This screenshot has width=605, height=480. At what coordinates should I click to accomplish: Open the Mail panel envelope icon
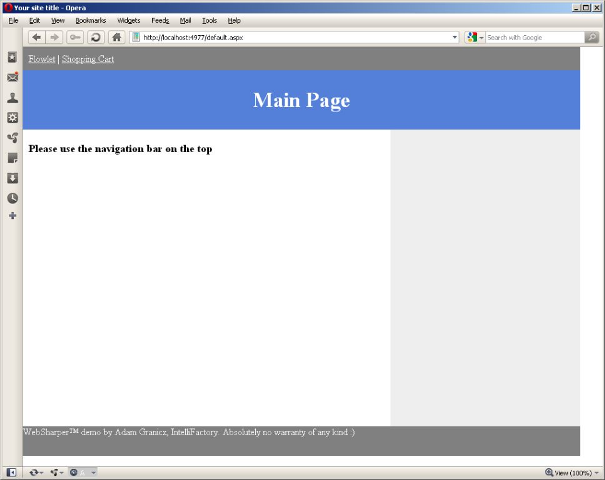click(12, 77)
